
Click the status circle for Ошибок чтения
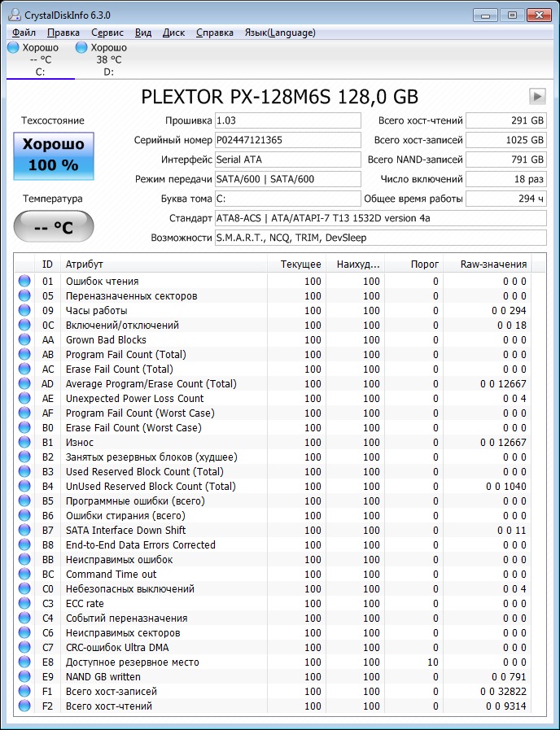[24, 281]
